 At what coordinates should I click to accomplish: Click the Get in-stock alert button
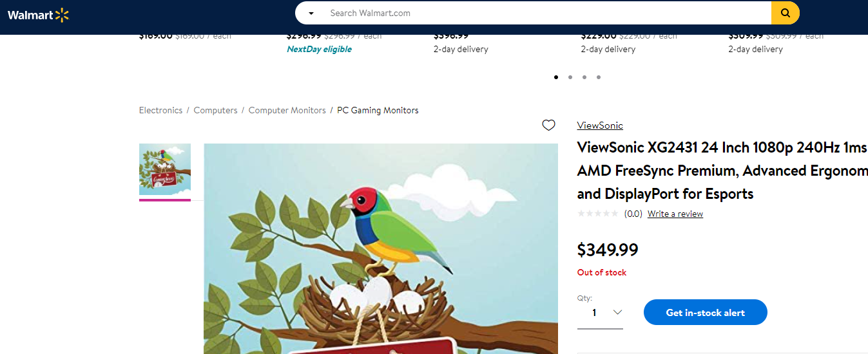tap(705, 313)
